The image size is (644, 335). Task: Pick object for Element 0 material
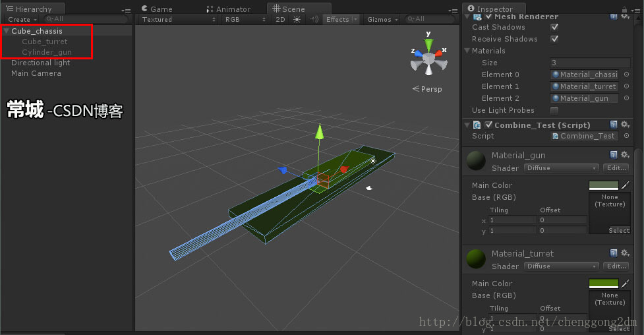[626, 75]
